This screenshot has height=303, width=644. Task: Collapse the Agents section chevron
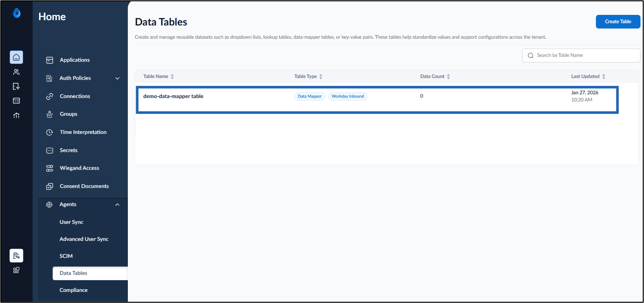point(117,205)
